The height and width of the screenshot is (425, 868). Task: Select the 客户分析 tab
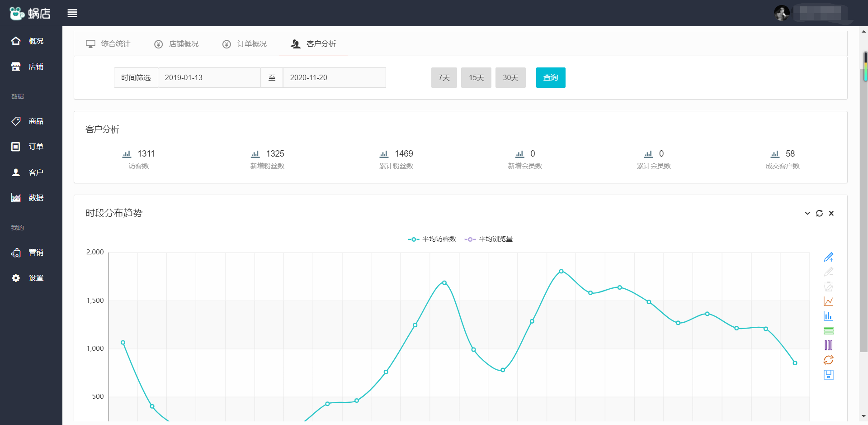click(313, 44)
